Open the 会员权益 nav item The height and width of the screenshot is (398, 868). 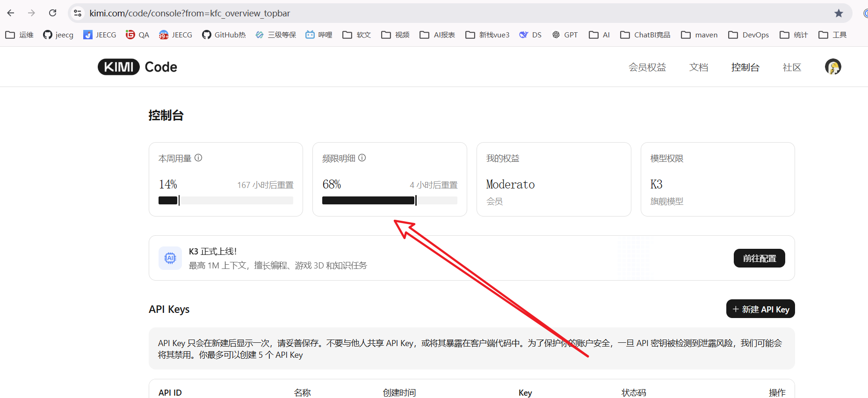click(x=647, y=67)
